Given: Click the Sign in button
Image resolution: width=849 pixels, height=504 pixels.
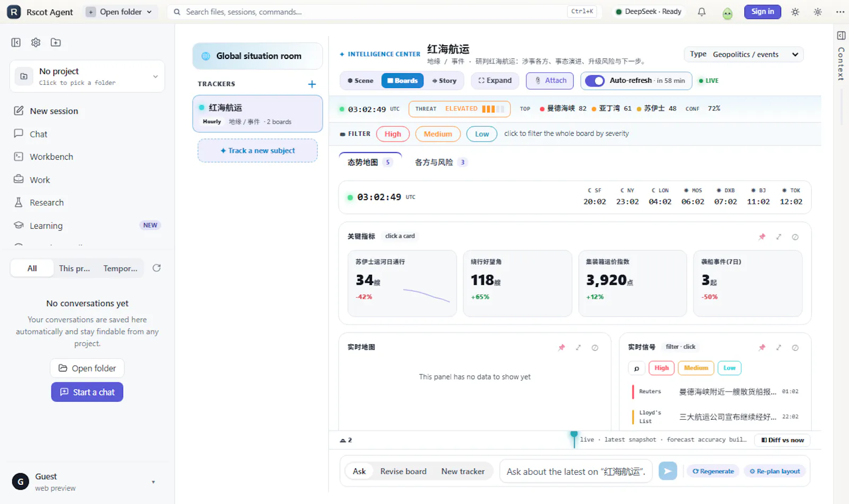Looking at the screenshot, I should pyautogui.click(x=763, y=12).
